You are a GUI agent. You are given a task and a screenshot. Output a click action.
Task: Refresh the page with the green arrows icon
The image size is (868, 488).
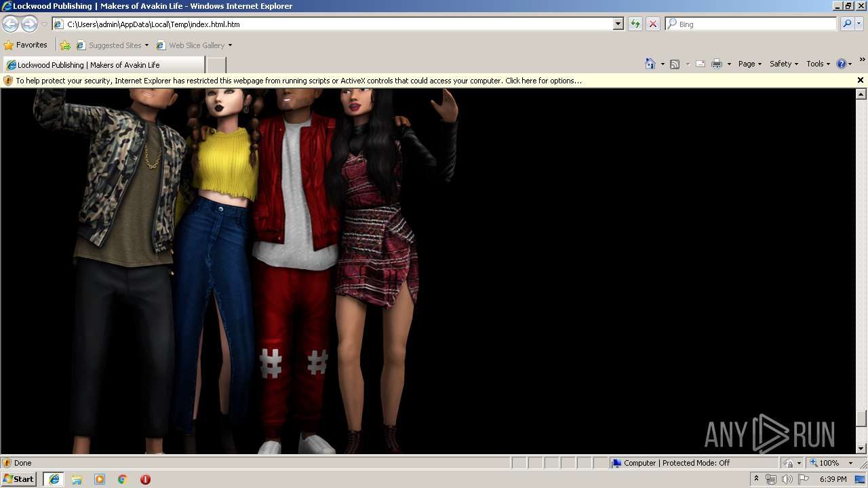(635, 24)
